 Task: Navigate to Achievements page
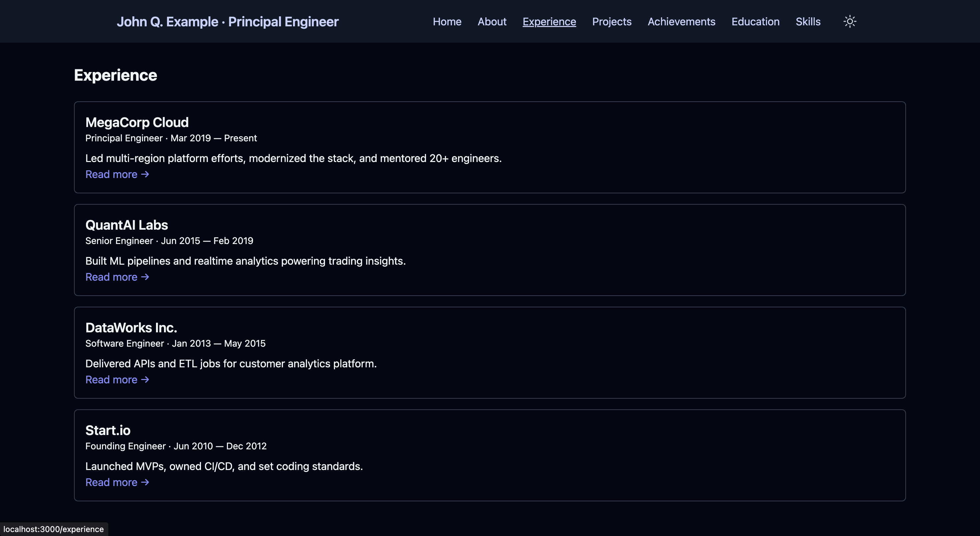pyautogui.click(x=681, y=22)
